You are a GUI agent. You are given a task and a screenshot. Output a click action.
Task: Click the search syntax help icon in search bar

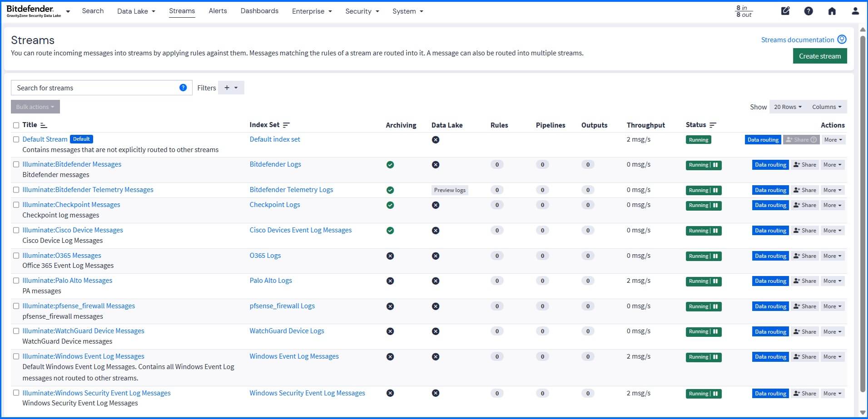[x=183, y=88]
